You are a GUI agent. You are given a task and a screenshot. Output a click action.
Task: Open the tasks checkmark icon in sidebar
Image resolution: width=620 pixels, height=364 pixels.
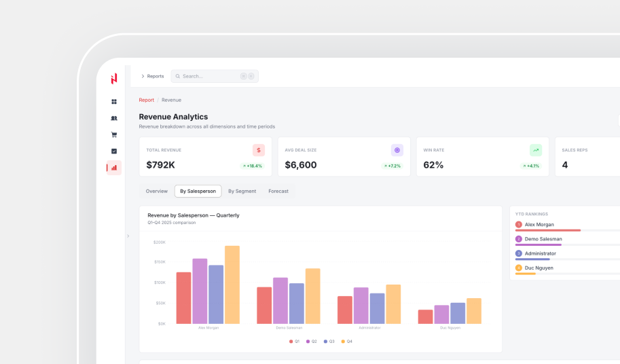(114, 151)
